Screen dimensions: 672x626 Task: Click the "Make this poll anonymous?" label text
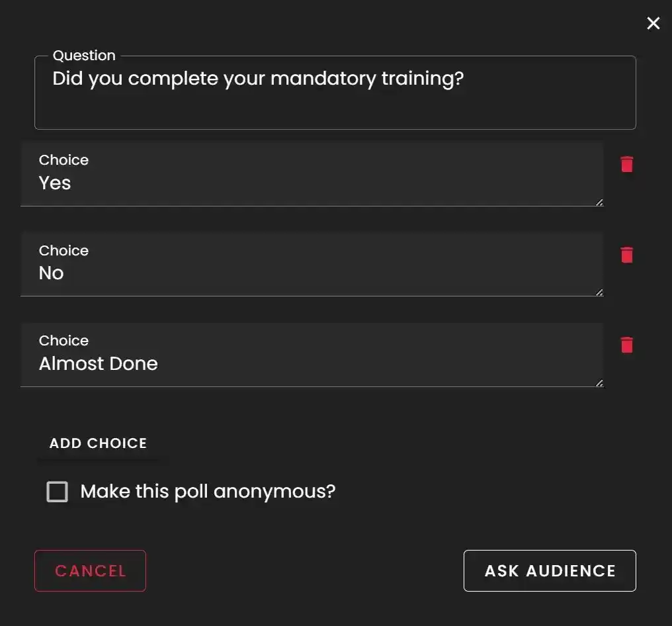point(208,491)
